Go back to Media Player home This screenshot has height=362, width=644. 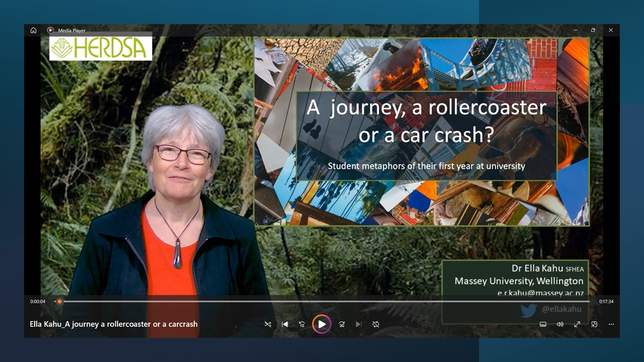33,30
